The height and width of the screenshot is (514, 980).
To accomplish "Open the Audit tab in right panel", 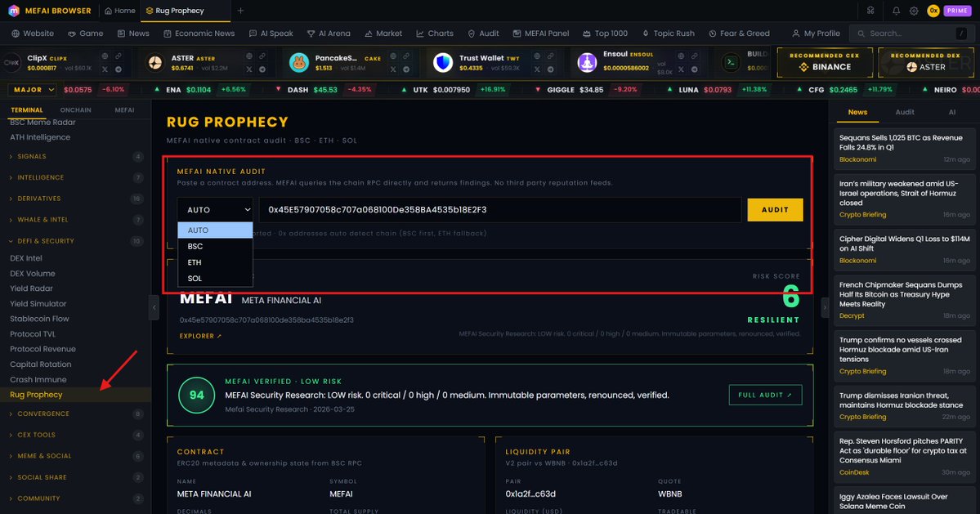I will coord(904,113).
